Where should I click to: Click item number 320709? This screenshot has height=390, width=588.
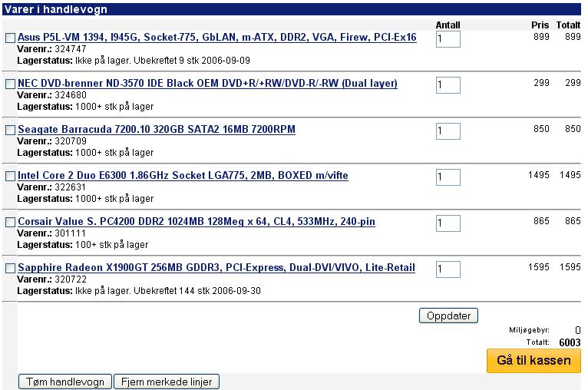tap(71, 141)
